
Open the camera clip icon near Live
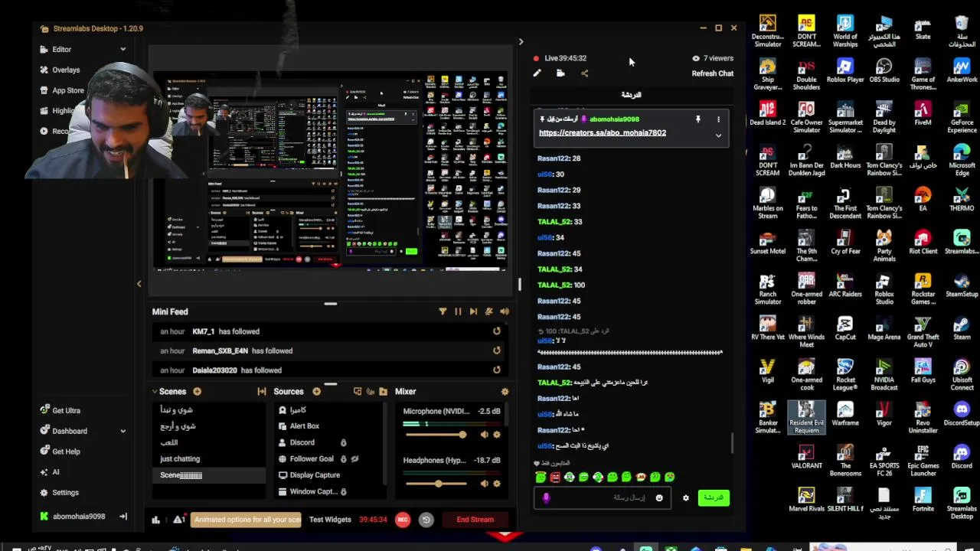click(x=560, y=73)
